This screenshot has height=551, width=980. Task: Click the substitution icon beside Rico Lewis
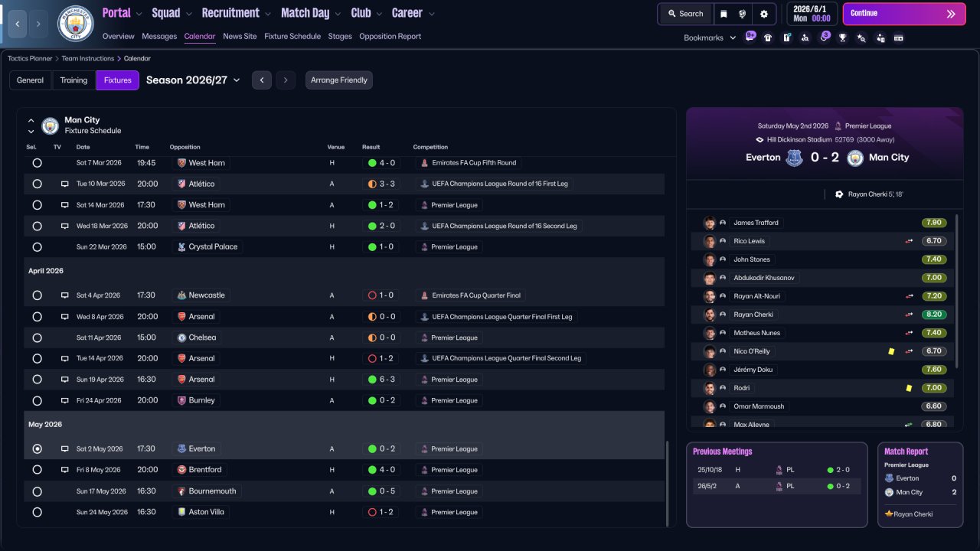coord(910,241)
